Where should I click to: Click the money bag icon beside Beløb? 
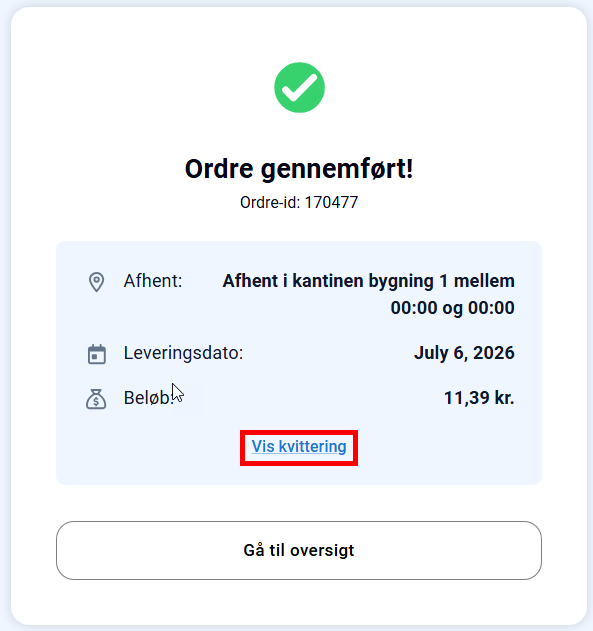[x=96, y=399]
